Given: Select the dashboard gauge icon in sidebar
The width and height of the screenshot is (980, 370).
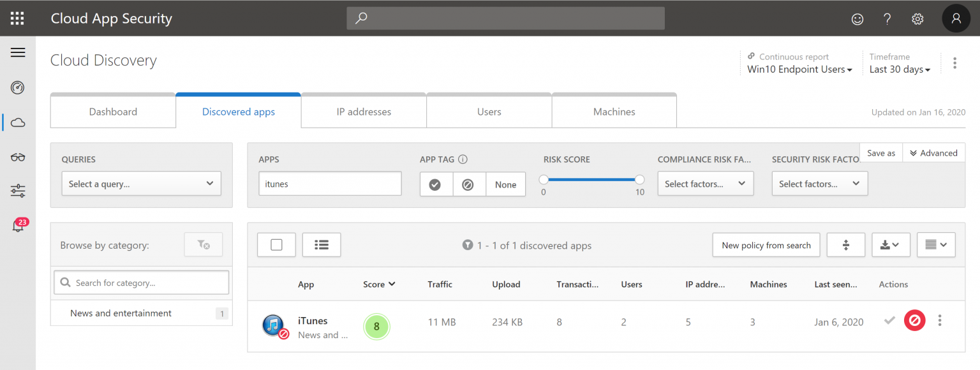Looking at the screenshot, I should point(18,87).
